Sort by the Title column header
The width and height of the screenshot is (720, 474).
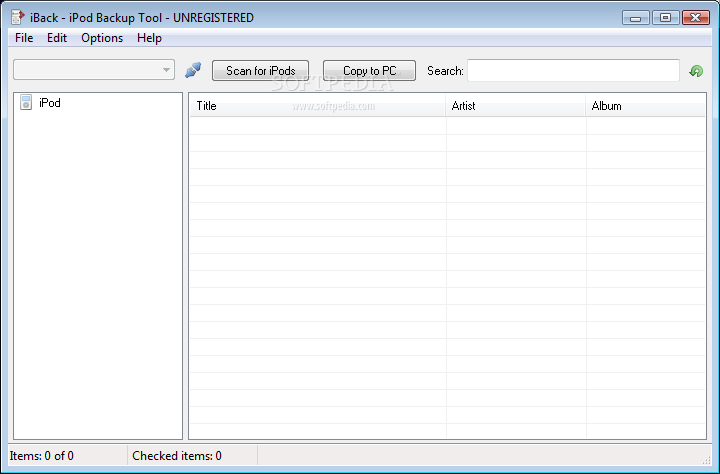tap(317, 106)
